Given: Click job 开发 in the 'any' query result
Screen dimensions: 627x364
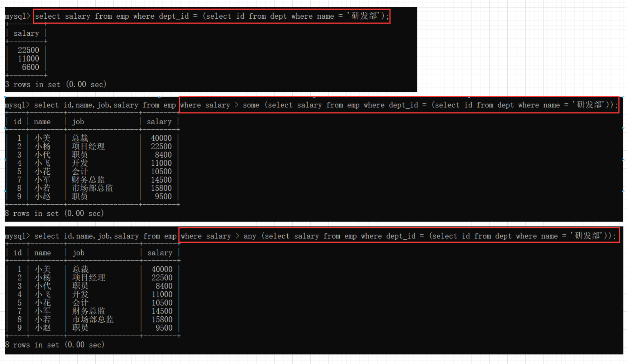Looking at the screenshot, I should click(81, 294).
